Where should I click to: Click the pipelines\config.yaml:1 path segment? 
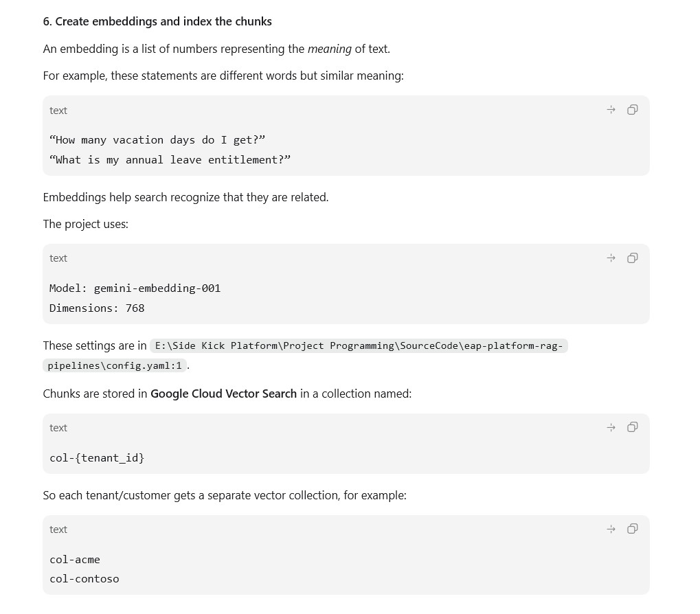115,365
